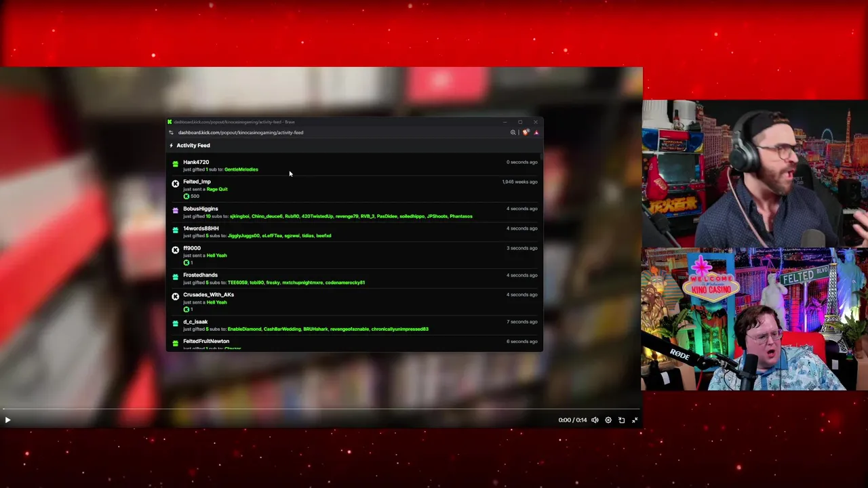Open FeltedFruitNewton username
This screenshot has height=488, width=868.
coord(206,342)
